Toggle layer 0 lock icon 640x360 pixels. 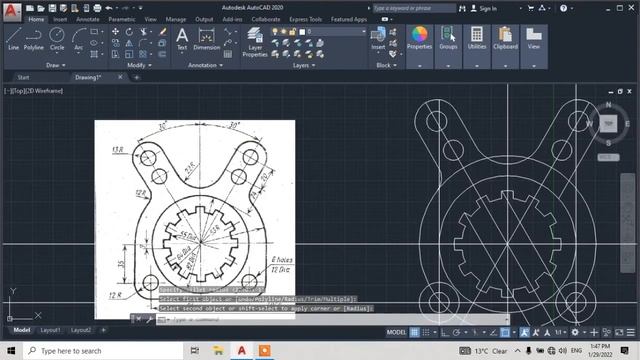point(292,31)
